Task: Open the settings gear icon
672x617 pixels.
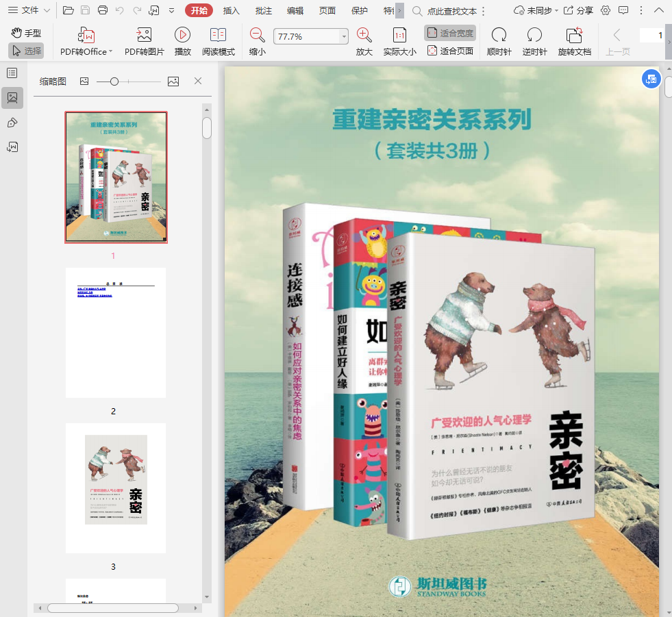Action: coord(606,11)
